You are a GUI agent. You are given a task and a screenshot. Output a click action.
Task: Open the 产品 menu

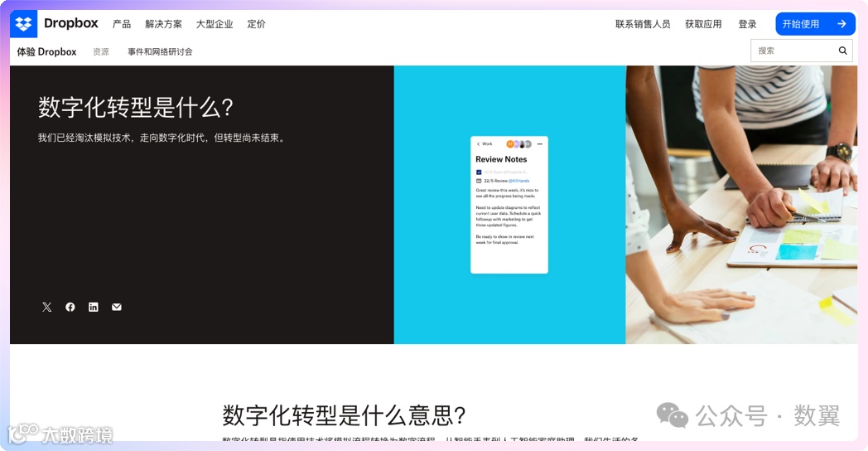point(122,24)
